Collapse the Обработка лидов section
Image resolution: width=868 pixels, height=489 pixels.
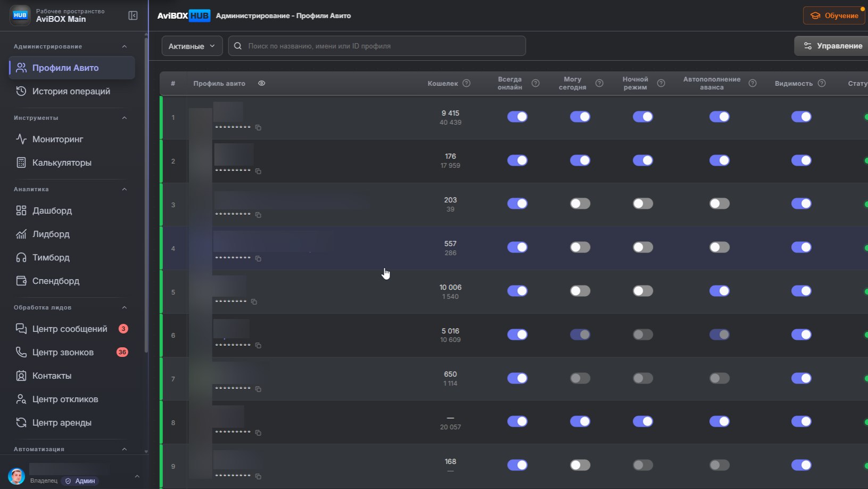click(x=125, y=307)
